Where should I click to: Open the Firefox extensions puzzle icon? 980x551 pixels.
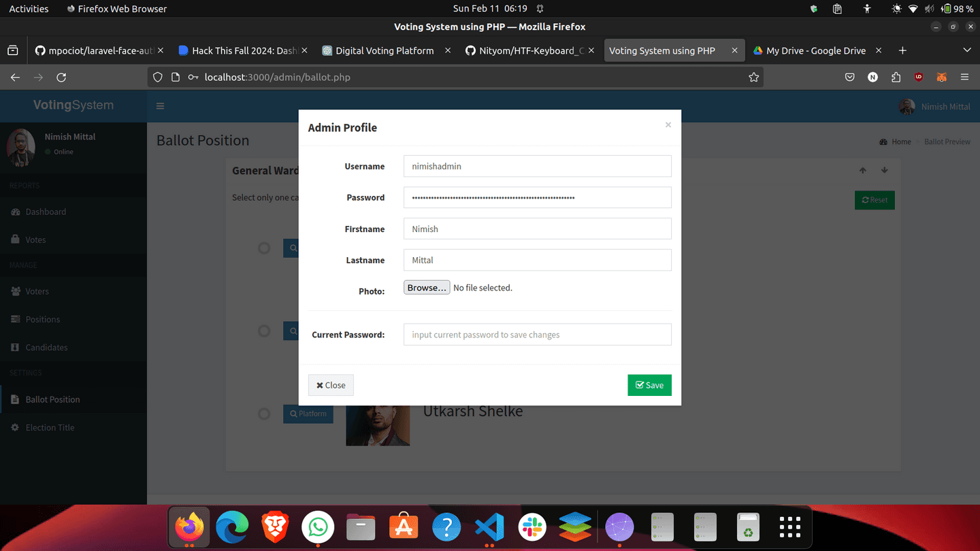(896, 78)
